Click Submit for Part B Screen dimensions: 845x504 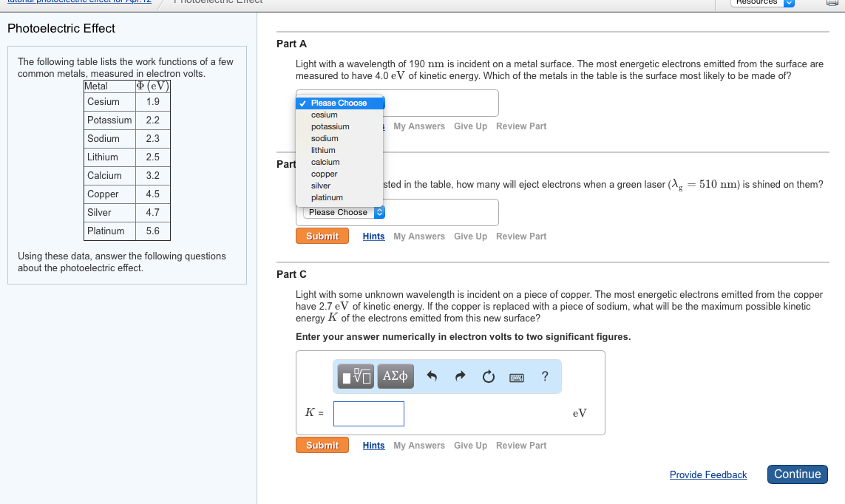click(322, 236)
